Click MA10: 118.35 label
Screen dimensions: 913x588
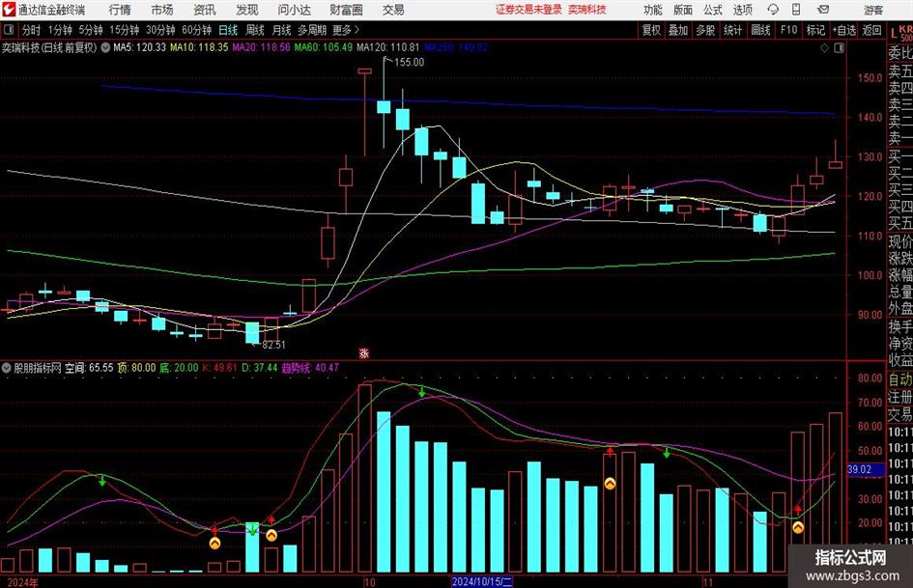[199, 47]
